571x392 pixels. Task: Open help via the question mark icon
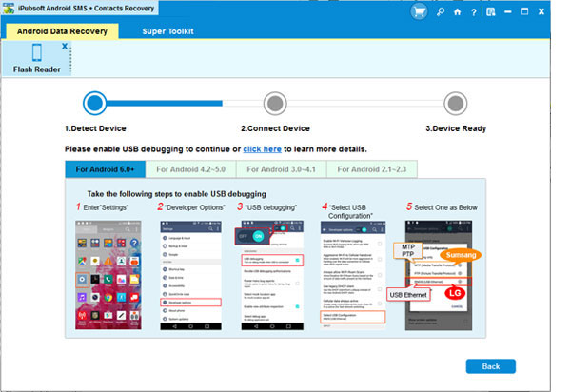(475, 12)
